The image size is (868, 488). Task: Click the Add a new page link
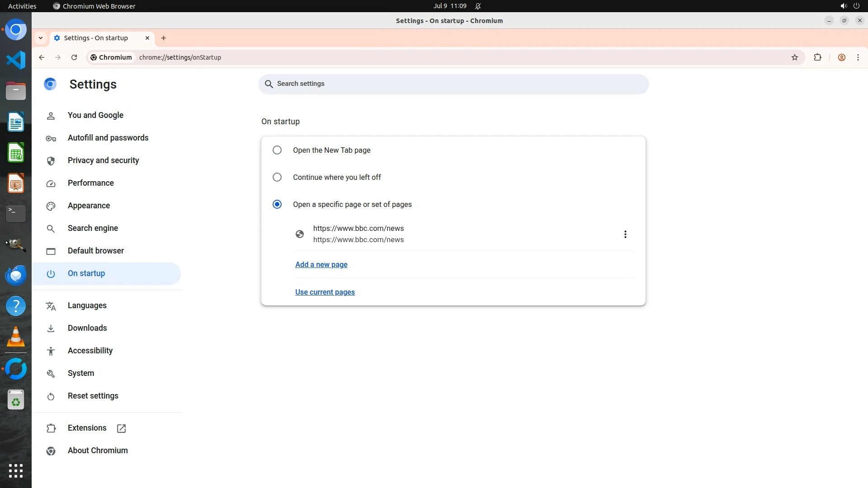(321, 265)
